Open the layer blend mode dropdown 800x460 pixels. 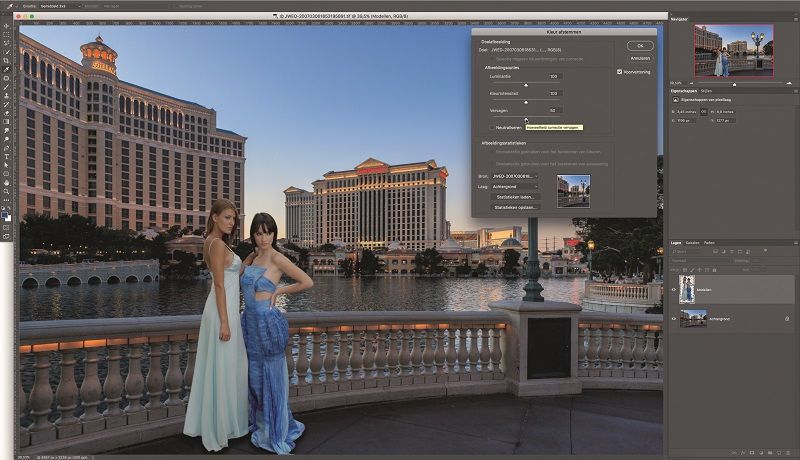[x=702, y=261]
